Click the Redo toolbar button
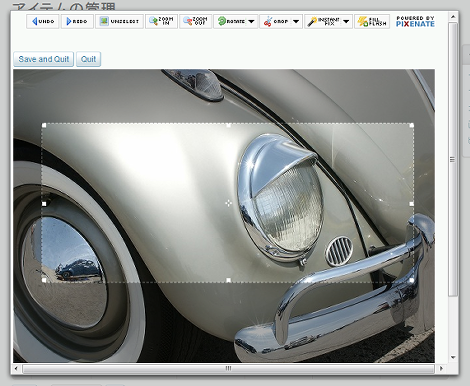The width and height of the screenshot is (470, 386). pos(77,21)
